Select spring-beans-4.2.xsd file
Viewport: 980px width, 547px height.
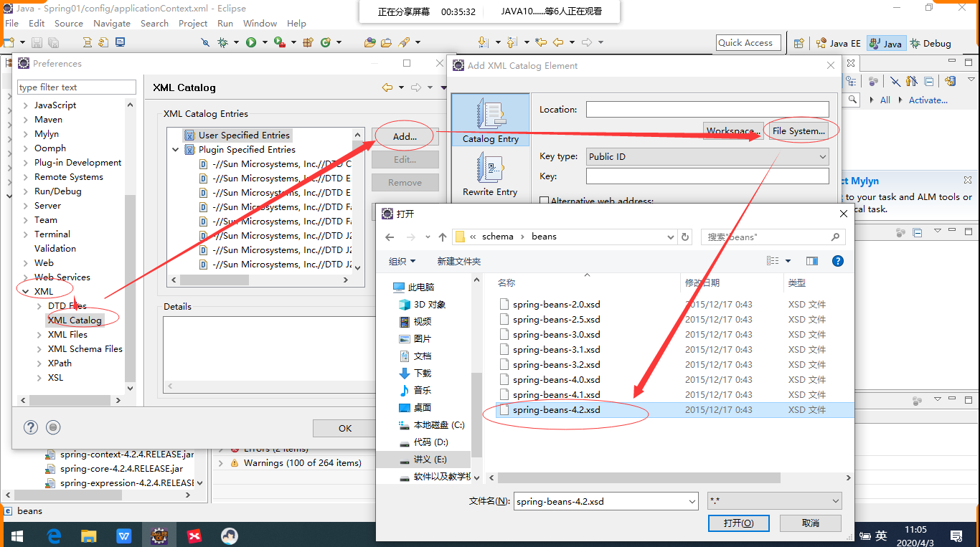pyautogui.click(x=556, y=410)
